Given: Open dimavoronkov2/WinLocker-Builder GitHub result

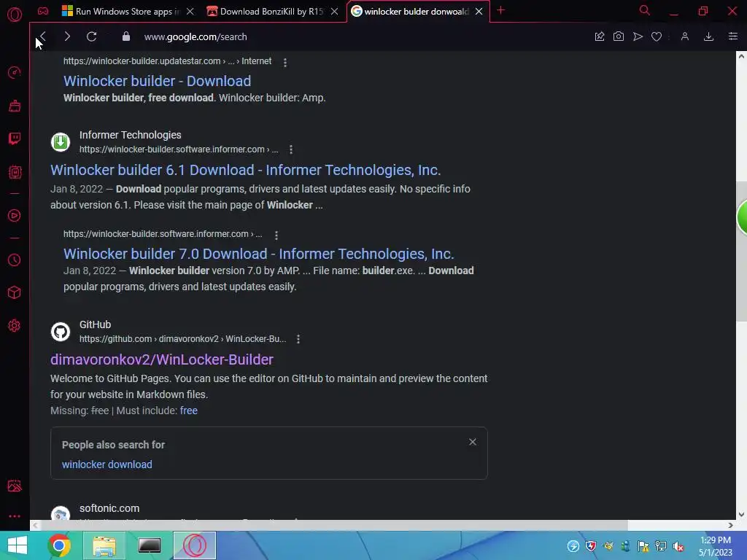Looking at the screenshot, I should [162, 359].
